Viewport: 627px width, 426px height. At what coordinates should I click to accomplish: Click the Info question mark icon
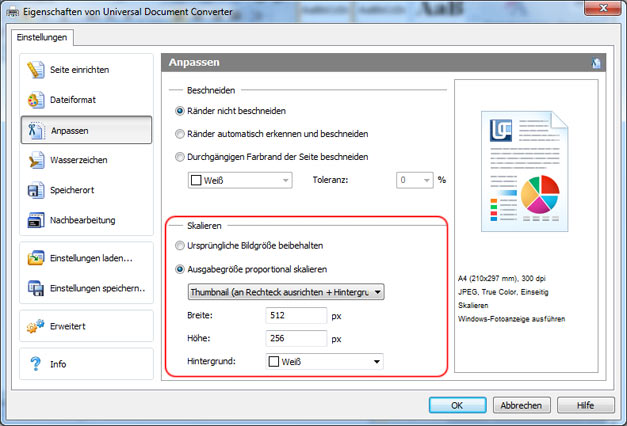tap(36, 364)
